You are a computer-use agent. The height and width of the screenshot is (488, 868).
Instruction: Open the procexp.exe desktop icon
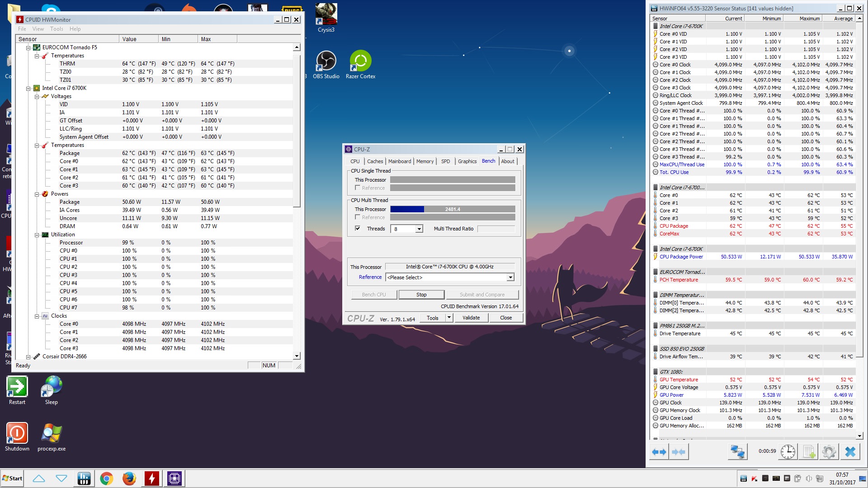pyautogui.click(x=52, y=437)
